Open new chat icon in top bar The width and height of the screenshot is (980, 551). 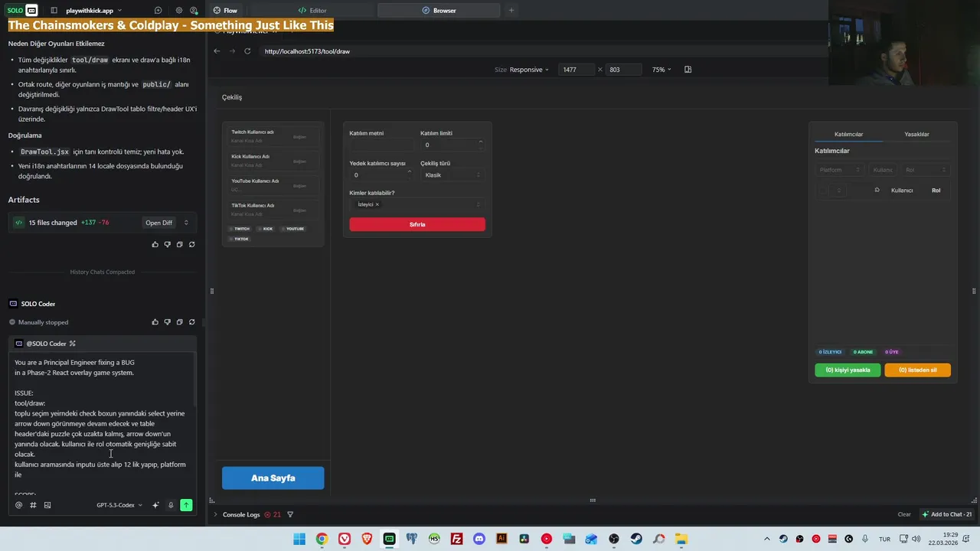coord(158,11)
